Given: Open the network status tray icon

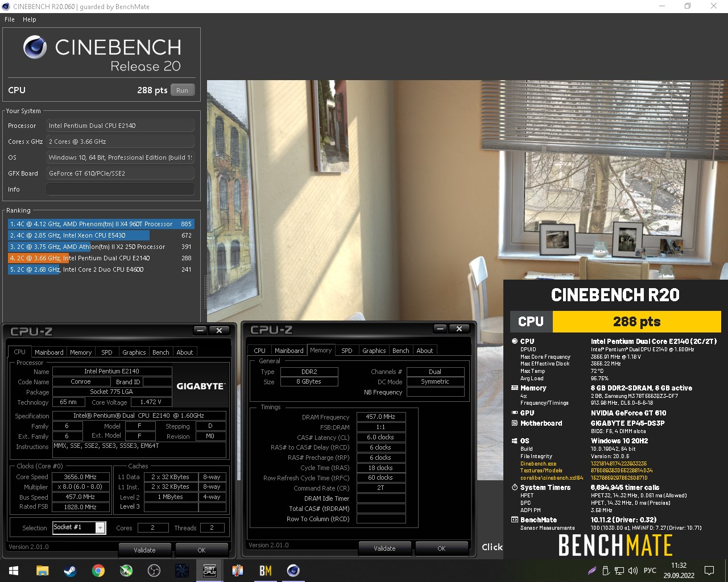Looking at the screenshot, I should pos(619,571).
